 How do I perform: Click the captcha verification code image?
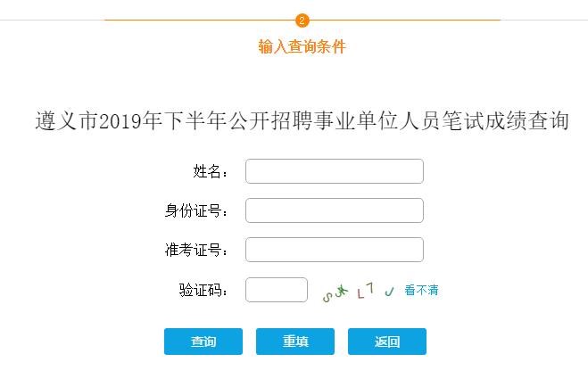[x=358, y=292]
